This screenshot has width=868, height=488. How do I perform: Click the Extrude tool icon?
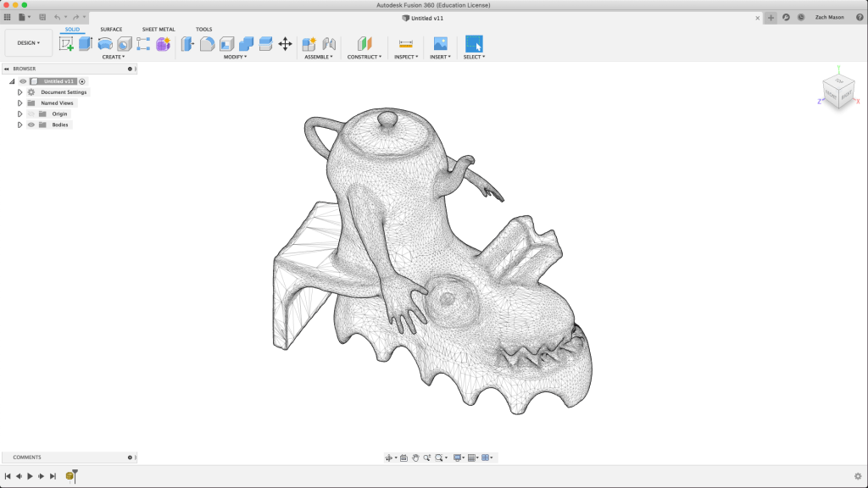(x=86, y=44)
